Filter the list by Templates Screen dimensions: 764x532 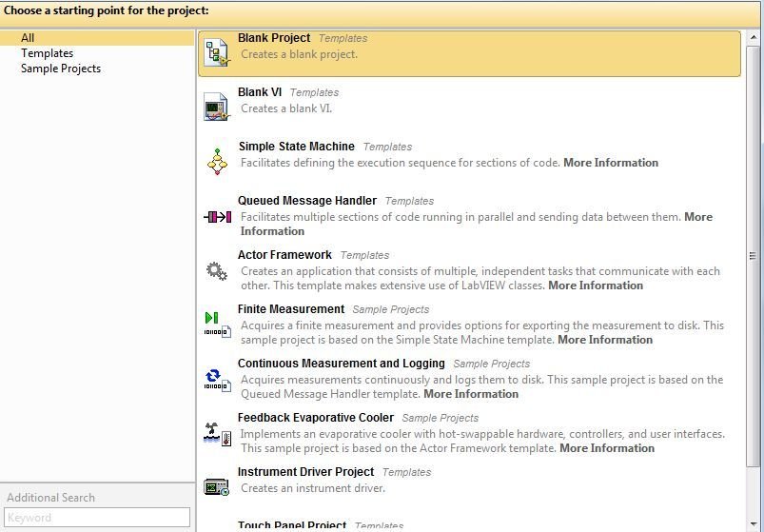coord(48,53)
